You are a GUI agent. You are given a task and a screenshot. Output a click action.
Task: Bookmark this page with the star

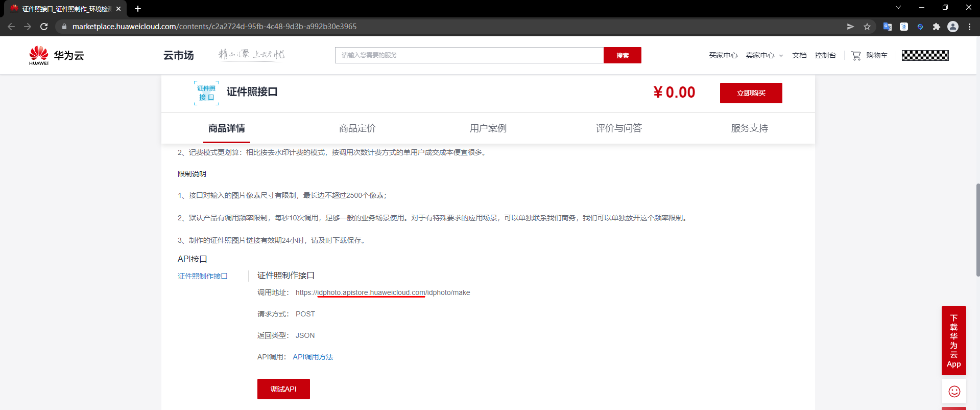pyautogui.click(x=867, y=27)
